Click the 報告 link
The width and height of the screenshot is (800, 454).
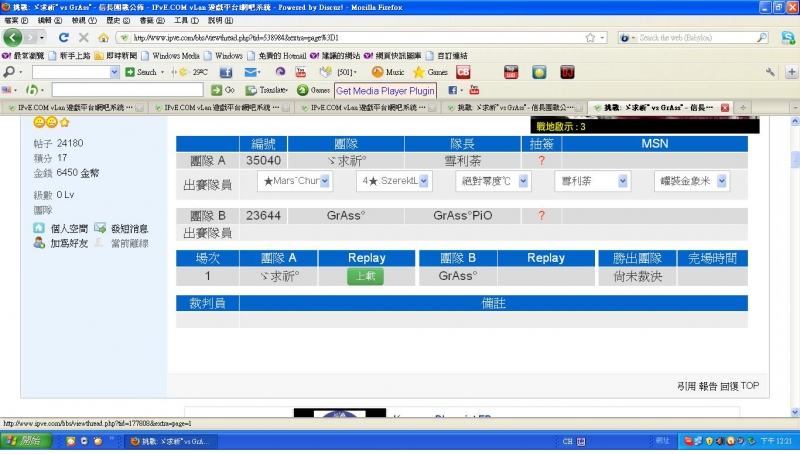click(x=708, y=386)
